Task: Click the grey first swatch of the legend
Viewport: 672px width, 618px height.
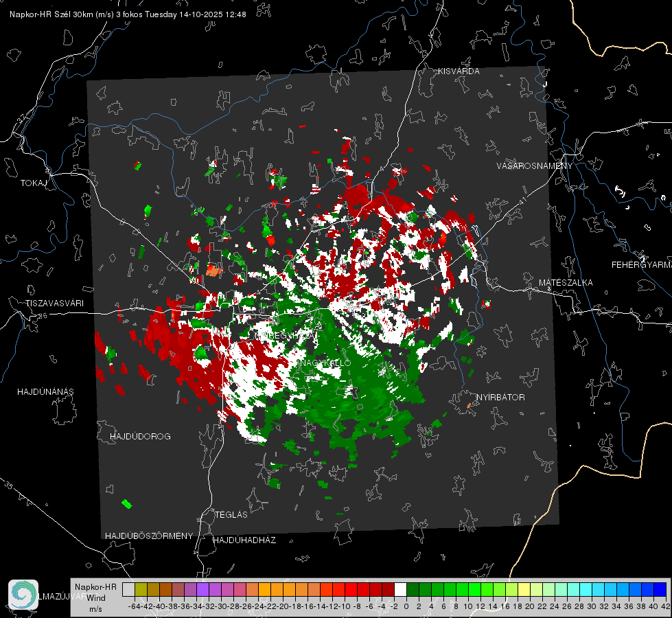Action: tap(128, 589)
